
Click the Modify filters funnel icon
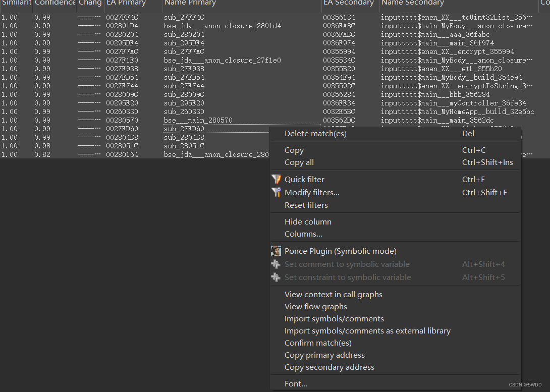click(276, 192)
